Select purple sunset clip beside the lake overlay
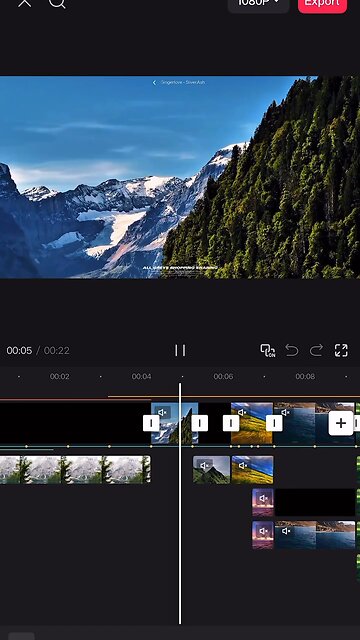 tap(263, 535)
